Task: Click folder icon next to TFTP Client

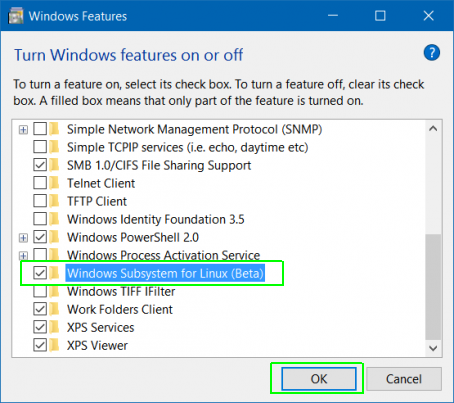Action: tap(54, 201)
